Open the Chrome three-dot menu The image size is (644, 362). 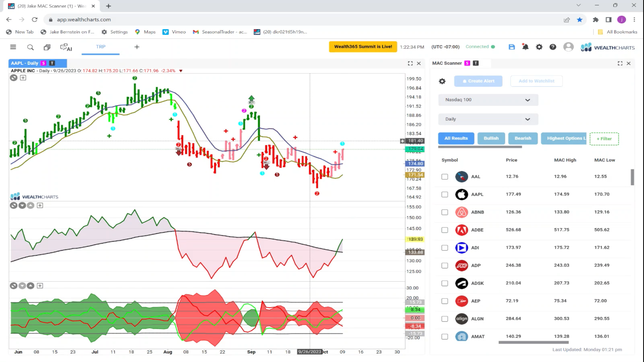coord(634,20)
